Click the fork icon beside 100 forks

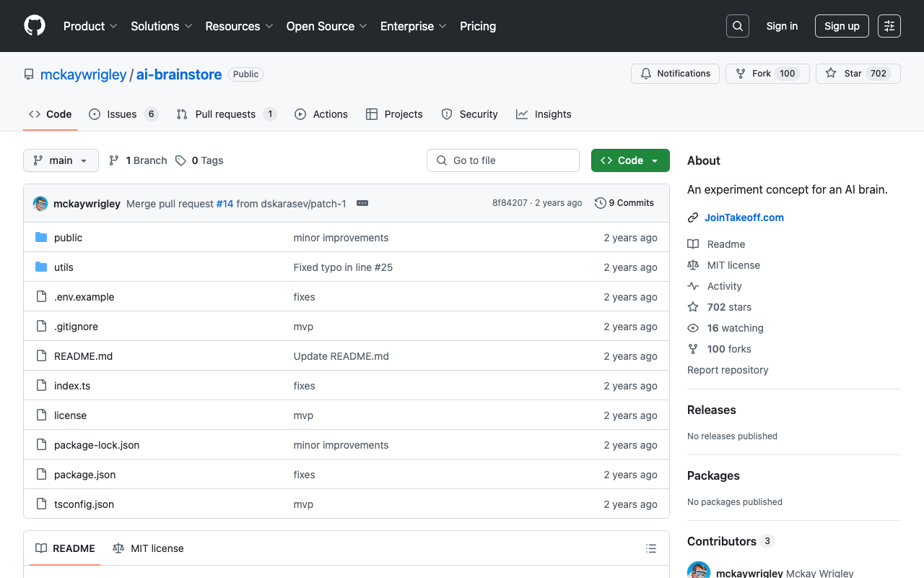pos(693,349)
